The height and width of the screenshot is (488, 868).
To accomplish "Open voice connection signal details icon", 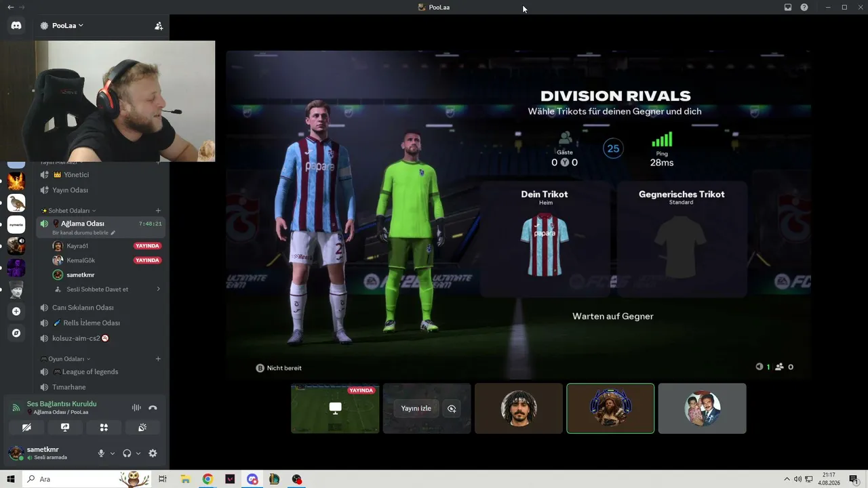I will 16,407.
